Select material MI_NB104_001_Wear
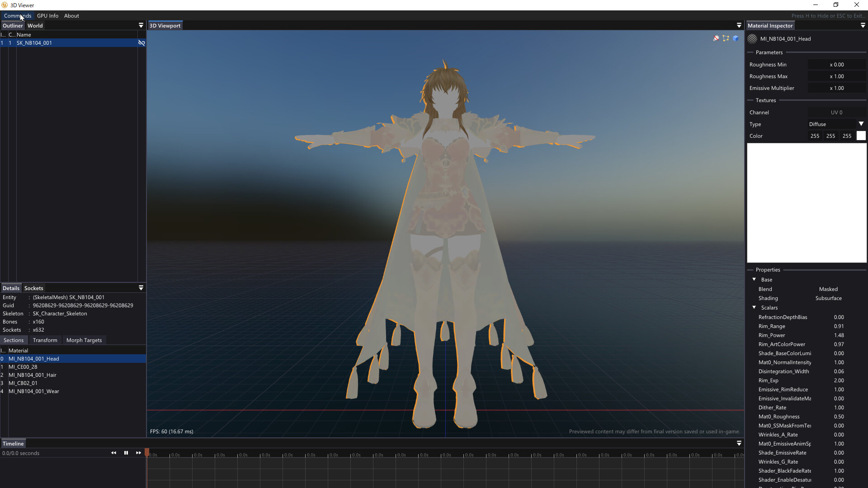Viewport: 868px width, 488px height. 73,391
